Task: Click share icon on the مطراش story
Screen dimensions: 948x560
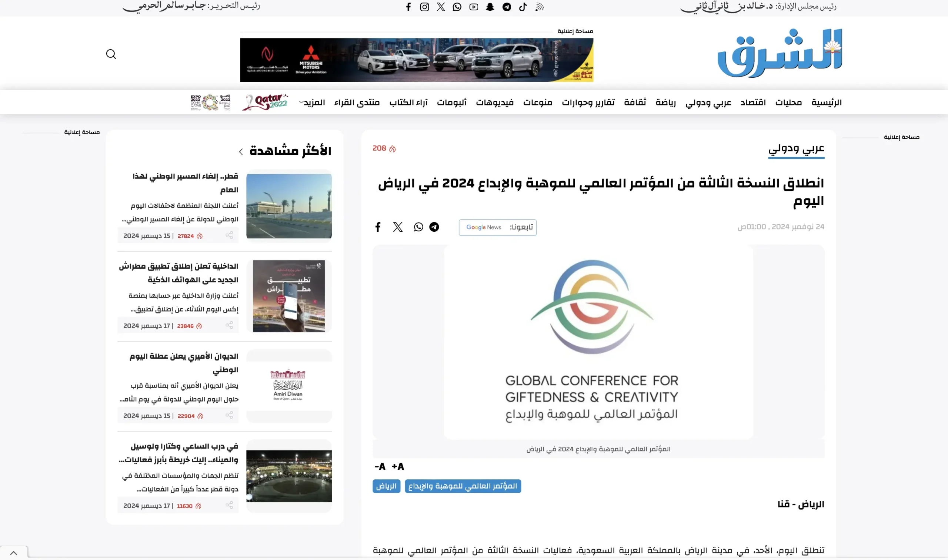Action: click(x=229, y=325)
